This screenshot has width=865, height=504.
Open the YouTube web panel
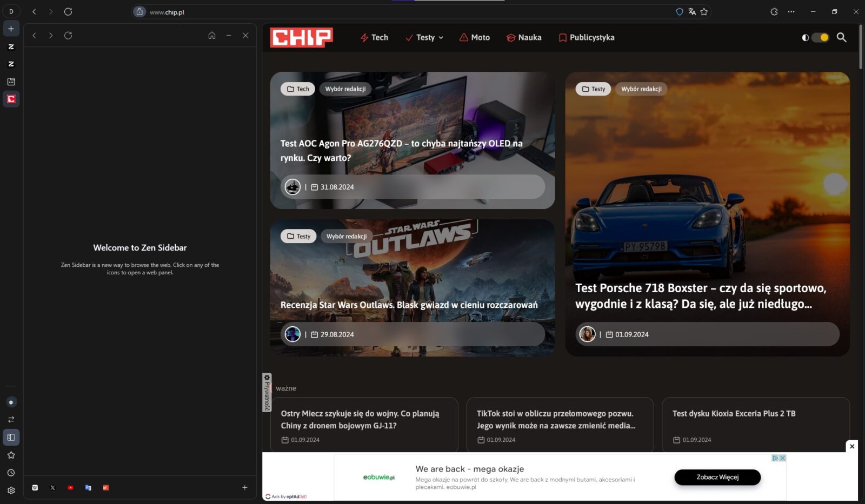pyautogui.click(x=70, y=487)
